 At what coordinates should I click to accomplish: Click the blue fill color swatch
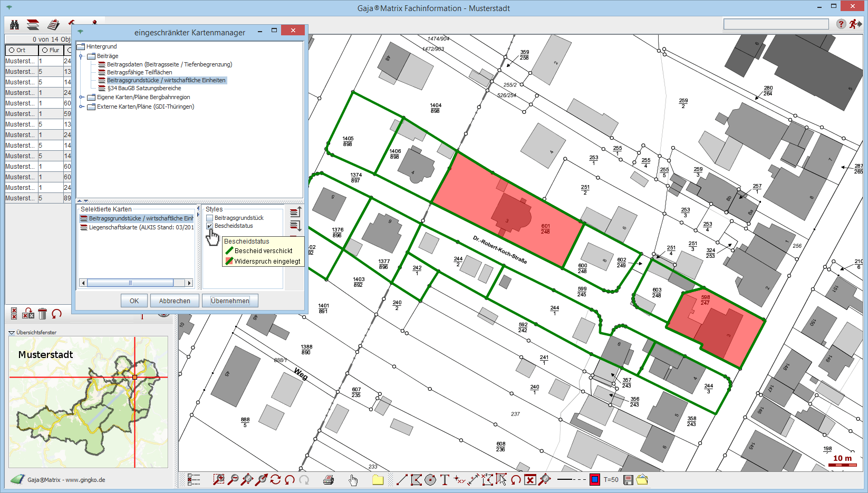(x=595, y=480)
